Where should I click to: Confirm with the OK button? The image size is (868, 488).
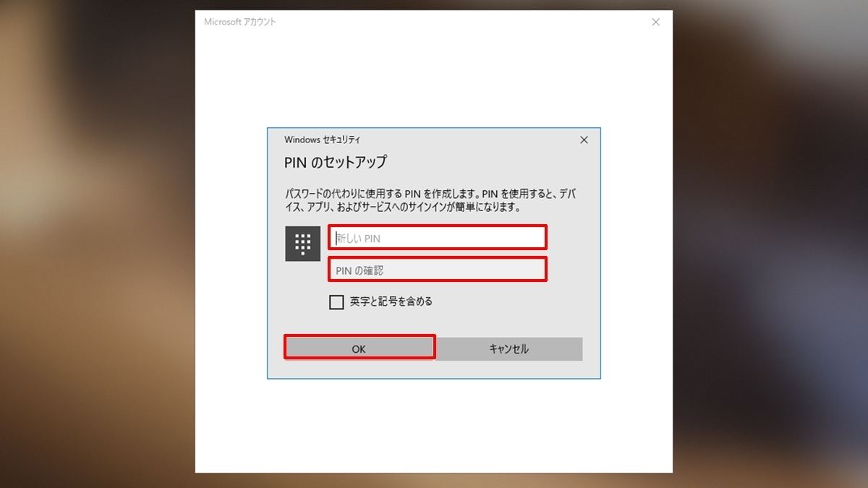(359, 348)
